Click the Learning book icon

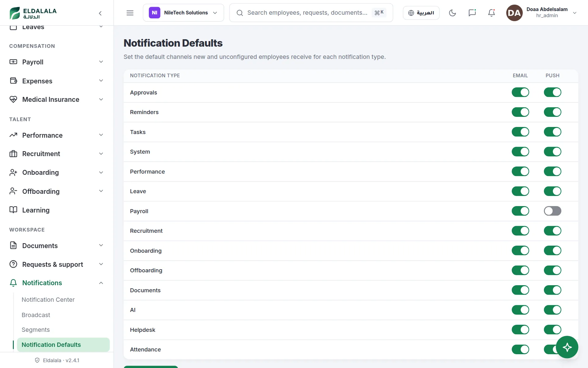coord(13,210)
